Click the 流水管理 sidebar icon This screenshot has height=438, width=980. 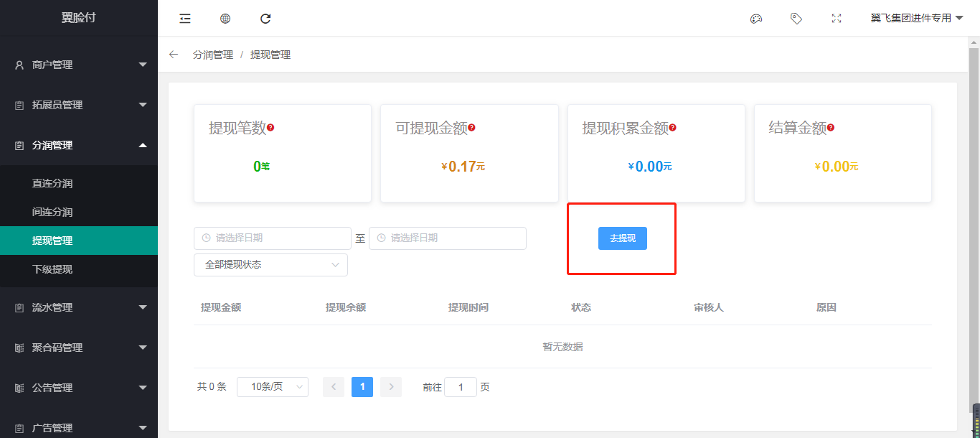tap(19, 307)
